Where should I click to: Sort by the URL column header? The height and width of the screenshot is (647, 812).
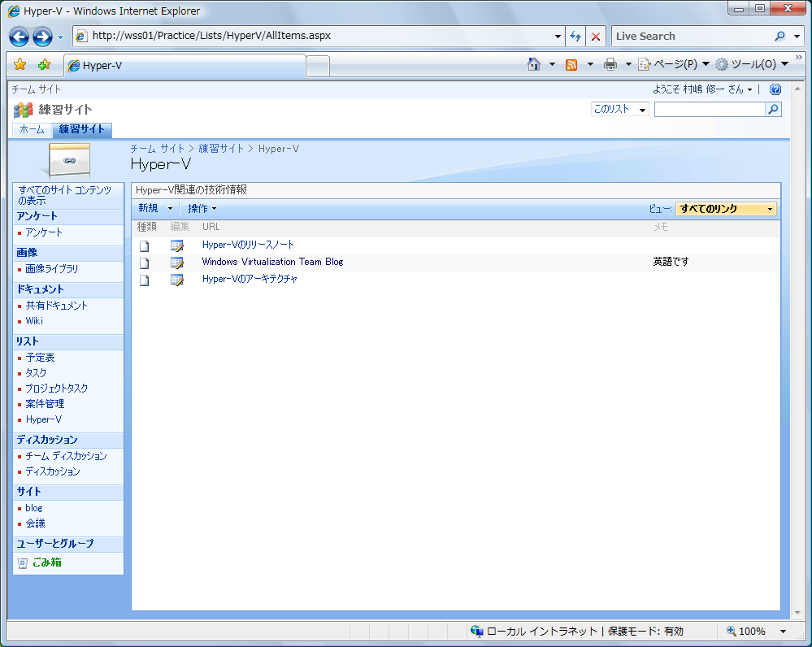tap(211, 227)
